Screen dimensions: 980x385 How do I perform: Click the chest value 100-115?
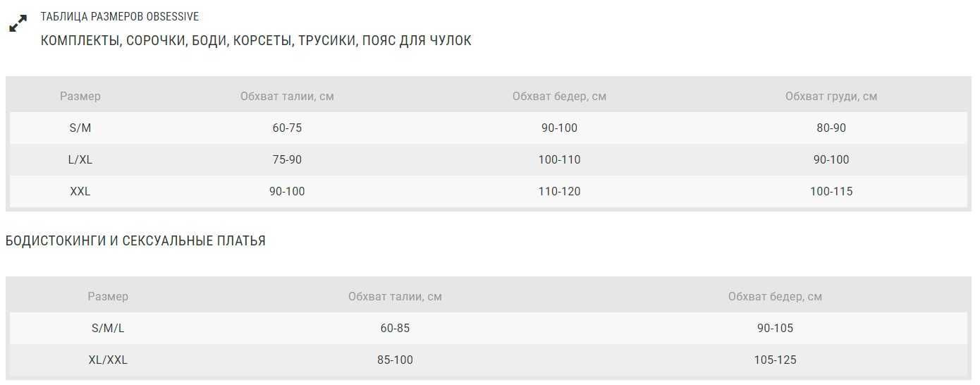831,191
